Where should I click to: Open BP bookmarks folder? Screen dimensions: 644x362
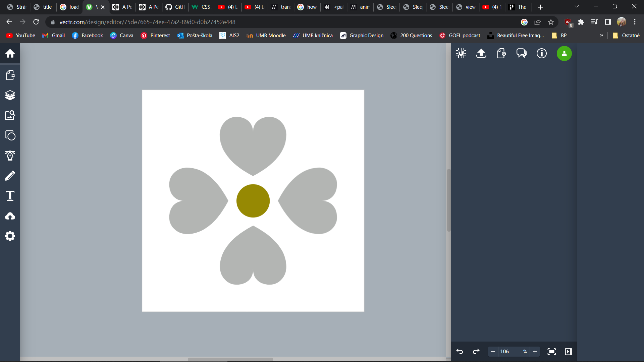coord(559,36)
